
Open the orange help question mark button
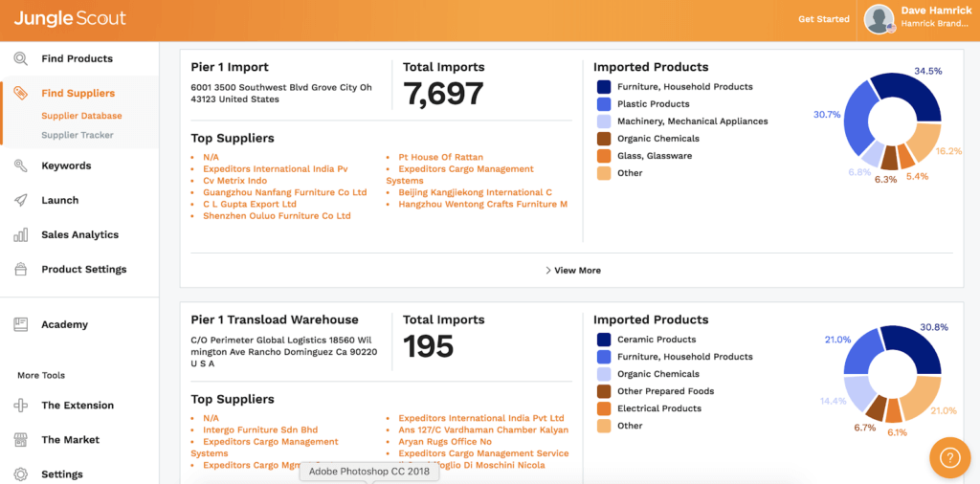pyautogui.click(x=949, y=458)
